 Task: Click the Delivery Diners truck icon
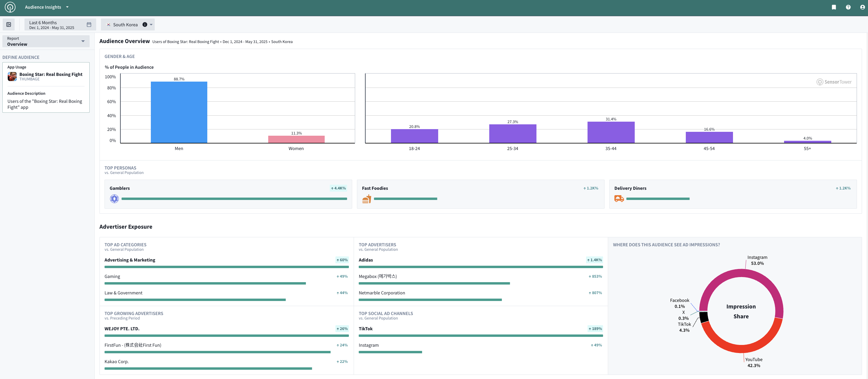[619, 199]
